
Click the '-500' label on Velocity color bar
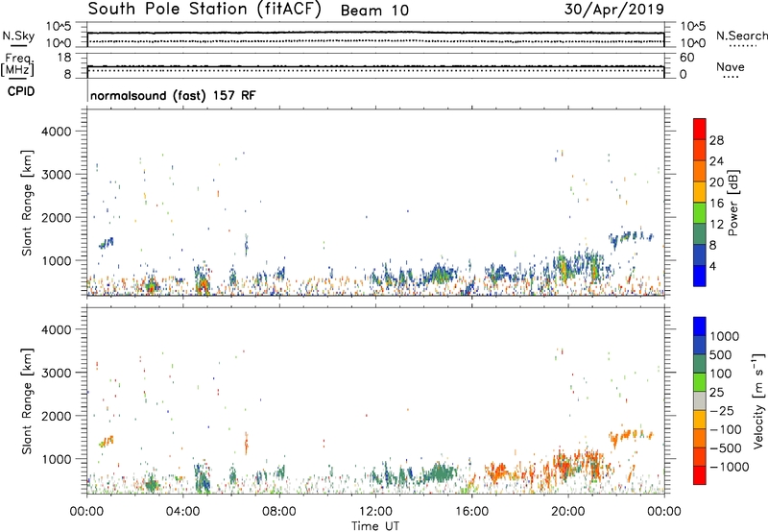click(x=726, y=448)
